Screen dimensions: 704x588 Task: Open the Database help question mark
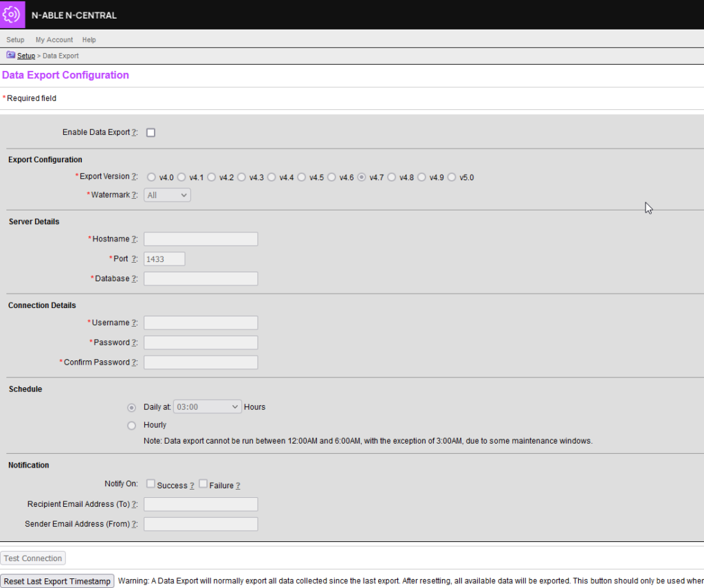tap(134, 279)
